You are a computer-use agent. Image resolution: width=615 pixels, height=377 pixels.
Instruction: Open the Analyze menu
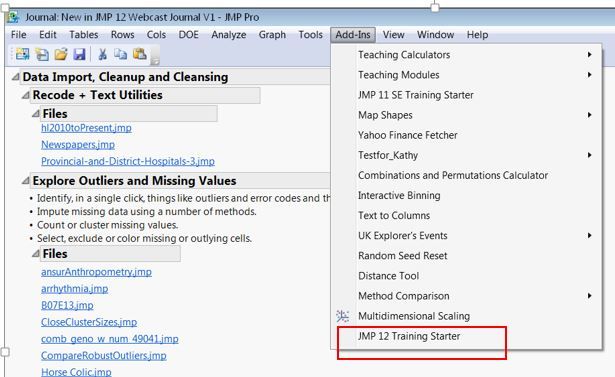[x=229, y=35]
